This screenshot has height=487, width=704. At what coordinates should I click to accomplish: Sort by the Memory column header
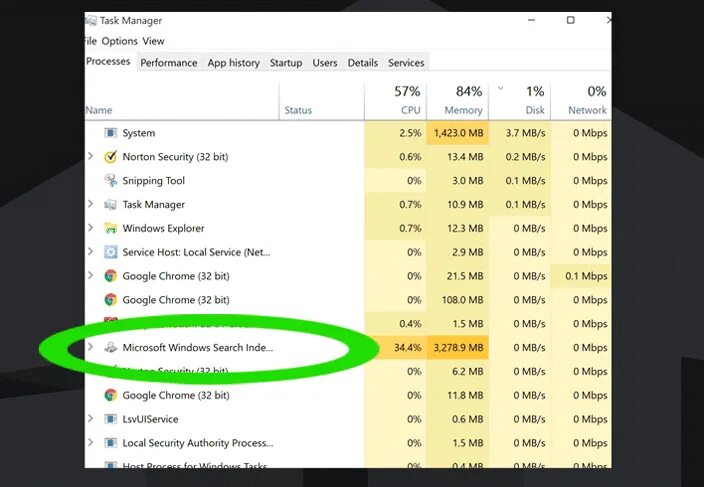pyautogui.click(x=458, y=101)
